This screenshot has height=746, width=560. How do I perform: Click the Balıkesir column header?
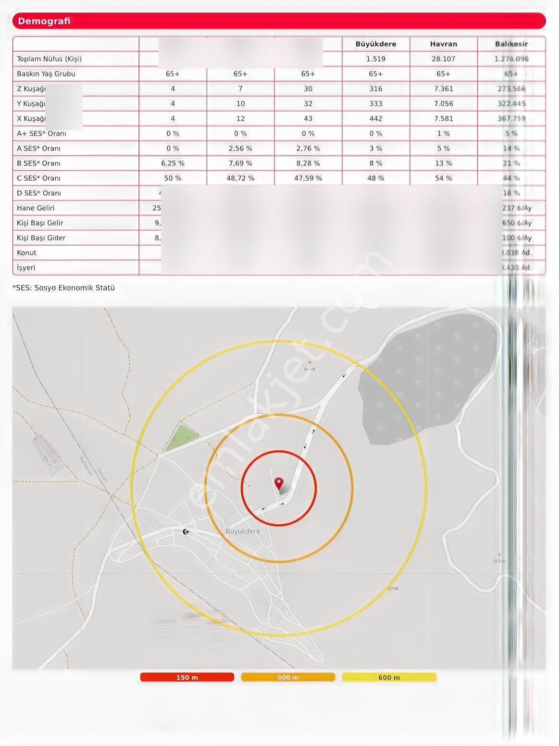coord(511,44)
